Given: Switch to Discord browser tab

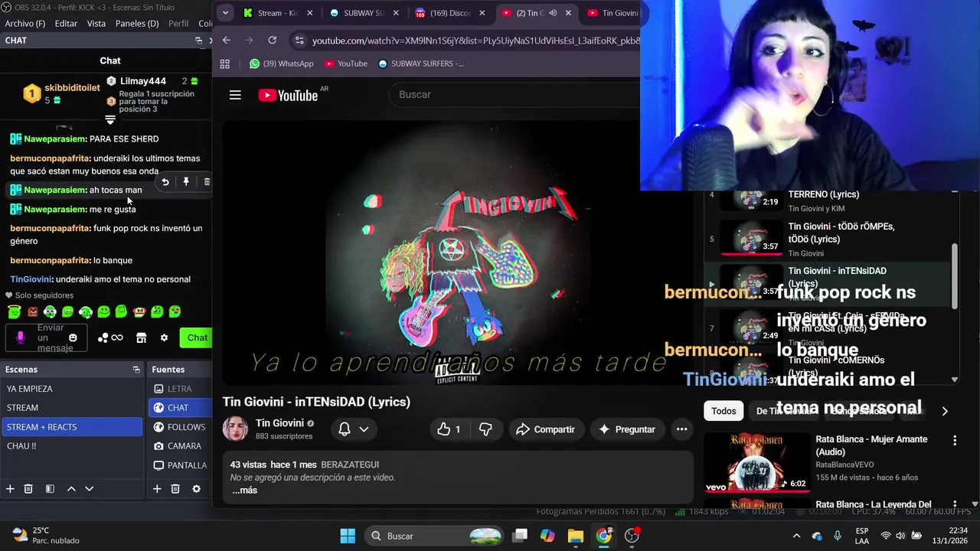Looking at the screenshot, I should pyautogui.click(x=450, y=13).
